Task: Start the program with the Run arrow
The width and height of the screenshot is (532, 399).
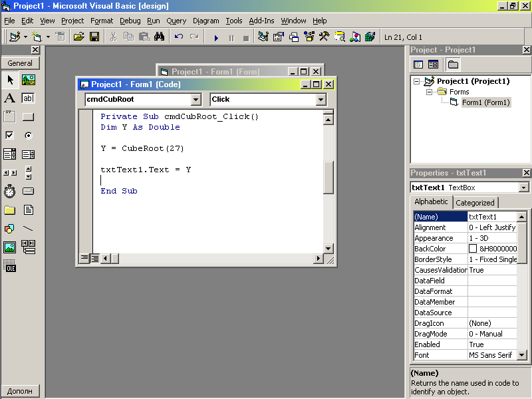Action: pyautogui.click(x=216, y=37)
